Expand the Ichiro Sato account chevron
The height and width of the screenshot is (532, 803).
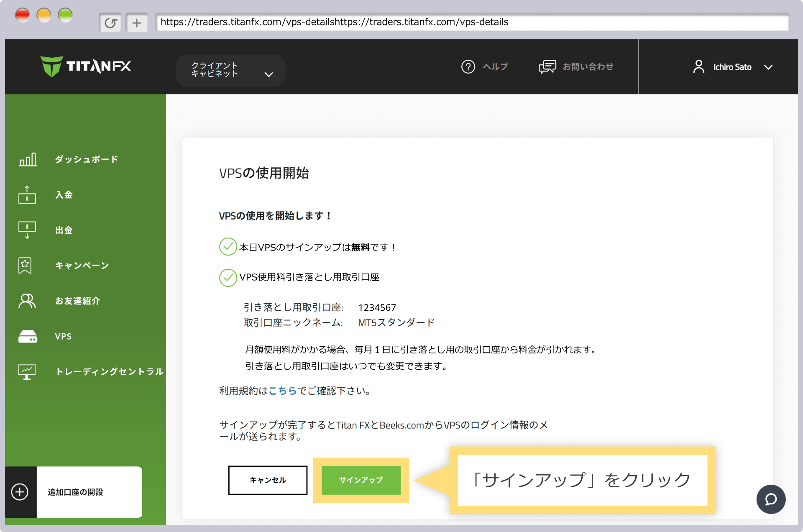click(x=768, y=67)
